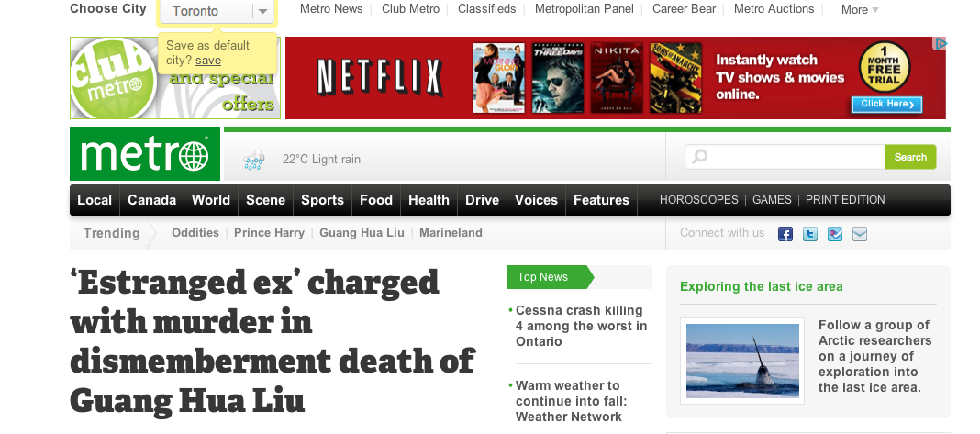980x434 pixels.
Task: Open the narwhal Arctic photo thumbnail
Action: click(742, 361)
